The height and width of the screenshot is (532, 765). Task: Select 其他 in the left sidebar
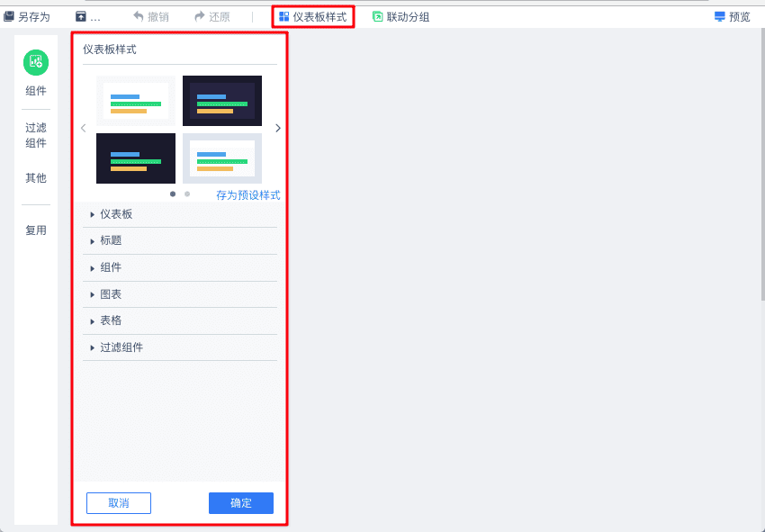(x=36, y=177)
